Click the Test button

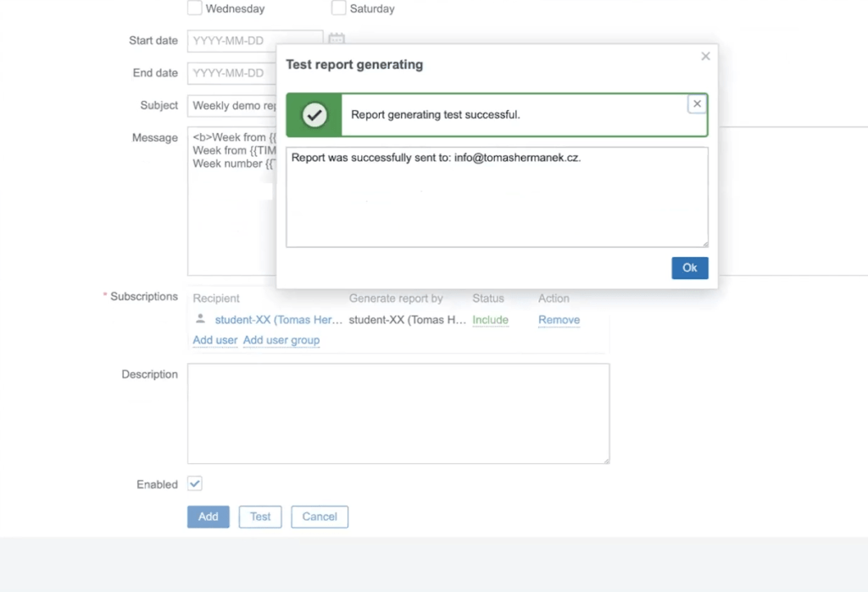(260, 517)
